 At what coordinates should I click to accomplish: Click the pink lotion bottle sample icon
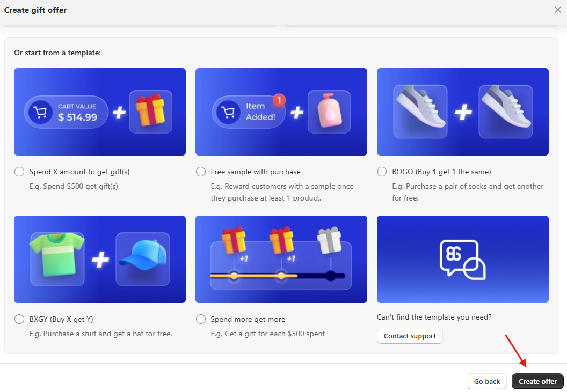click(329, 112)
